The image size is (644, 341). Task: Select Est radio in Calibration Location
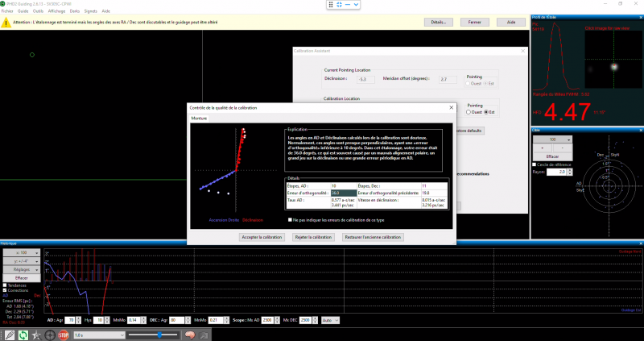(x=487, y=112)
